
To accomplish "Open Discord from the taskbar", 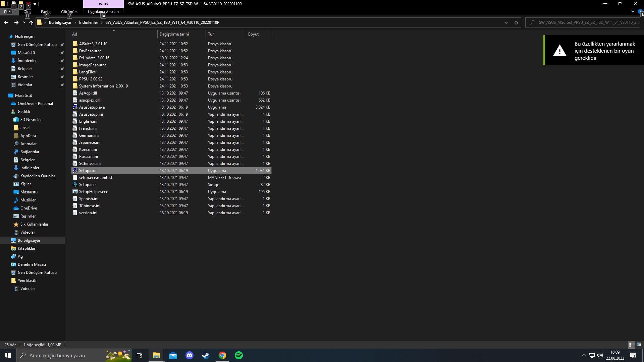I will pyautogui.click(x=190, y=355).
